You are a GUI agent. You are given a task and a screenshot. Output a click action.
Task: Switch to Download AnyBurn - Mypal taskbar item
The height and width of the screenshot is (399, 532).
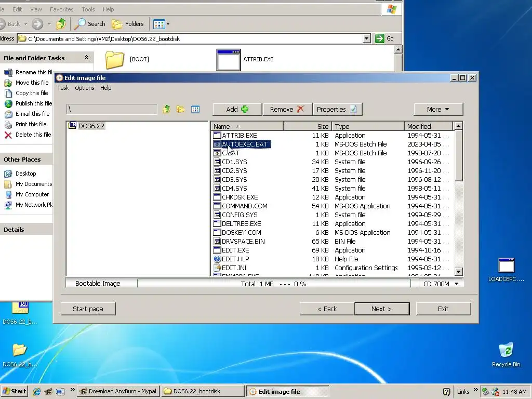pos(118,391)
